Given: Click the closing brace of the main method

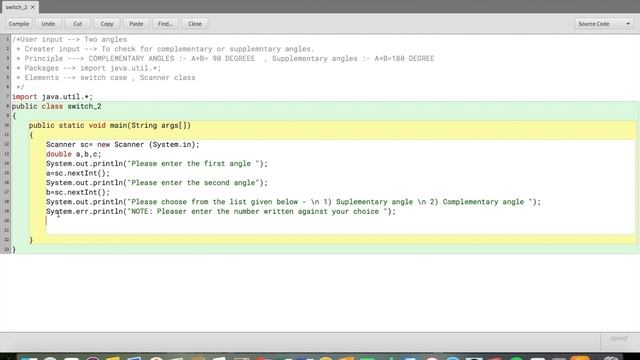Looking at the screenshot, I should 31,240.
